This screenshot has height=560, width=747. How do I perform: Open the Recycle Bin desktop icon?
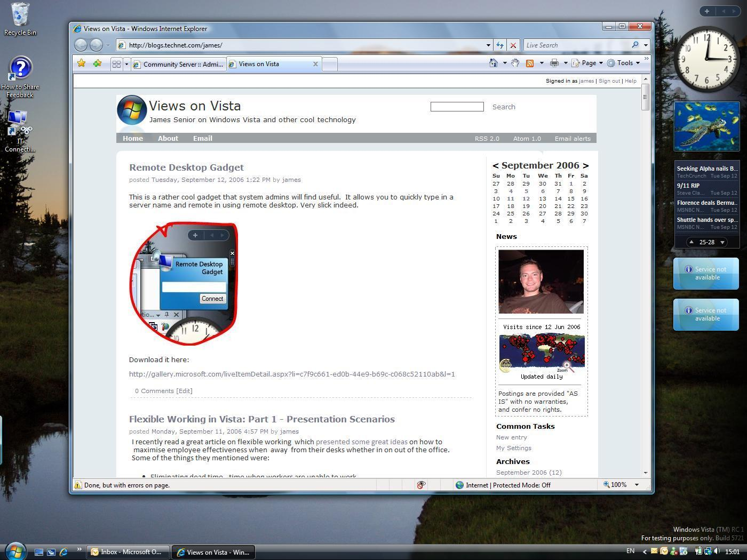pyautogui.click(x=20, y=19)
